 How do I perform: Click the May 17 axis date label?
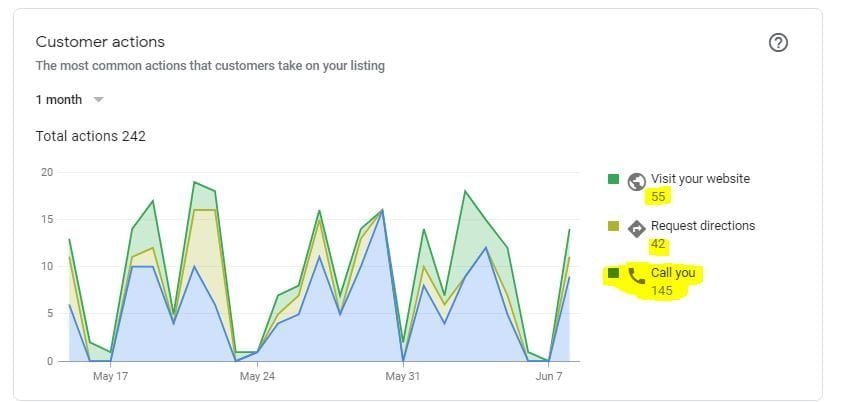coord(110,377)
